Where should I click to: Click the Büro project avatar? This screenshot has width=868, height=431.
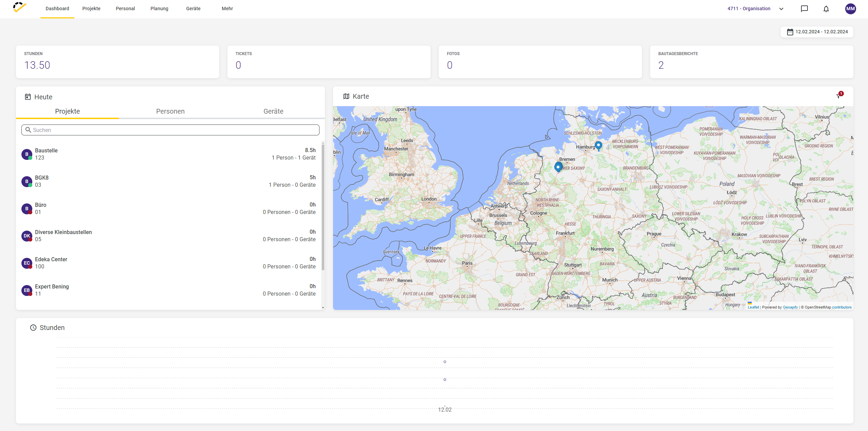27,209
